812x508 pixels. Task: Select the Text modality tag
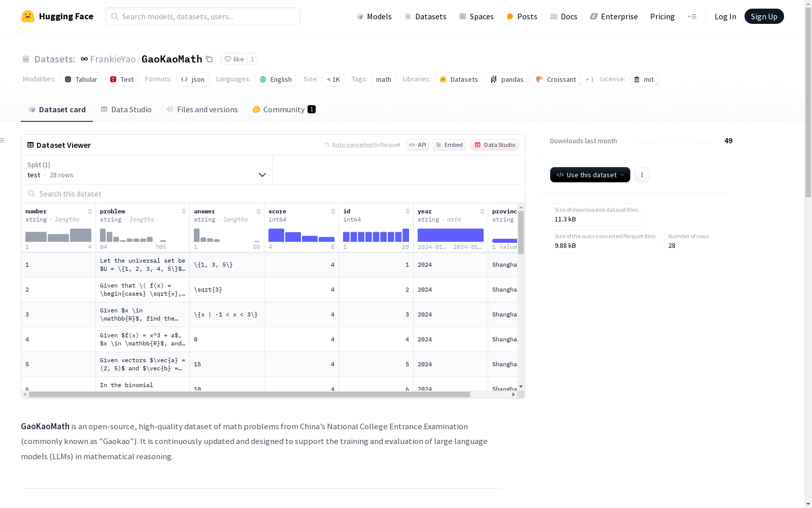click(122, 79)
